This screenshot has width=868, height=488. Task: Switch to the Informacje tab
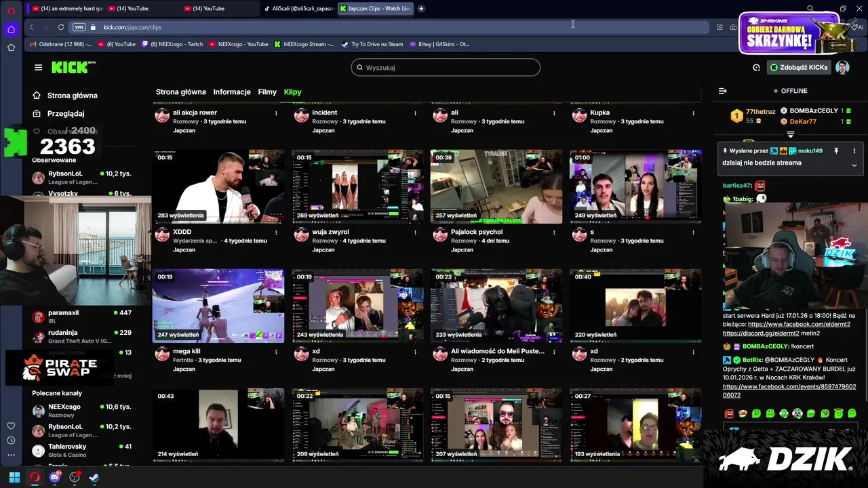tap(232, 92)
